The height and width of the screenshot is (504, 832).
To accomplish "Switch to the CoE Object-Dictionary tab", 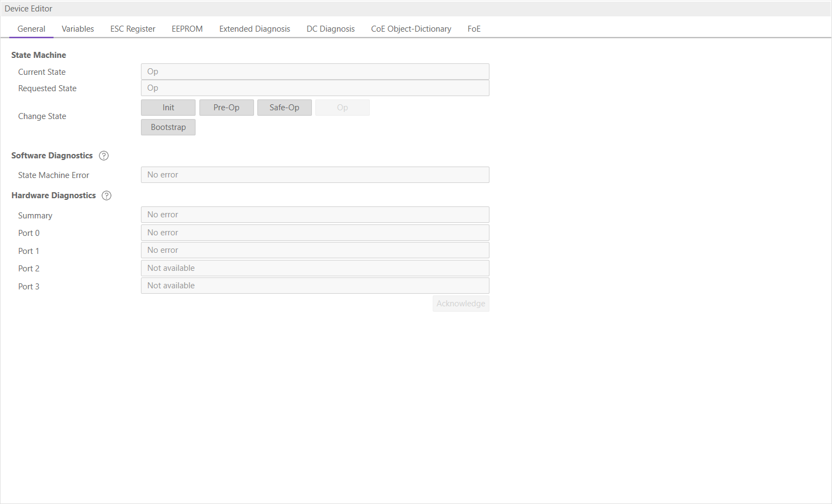I will (411, 29).
